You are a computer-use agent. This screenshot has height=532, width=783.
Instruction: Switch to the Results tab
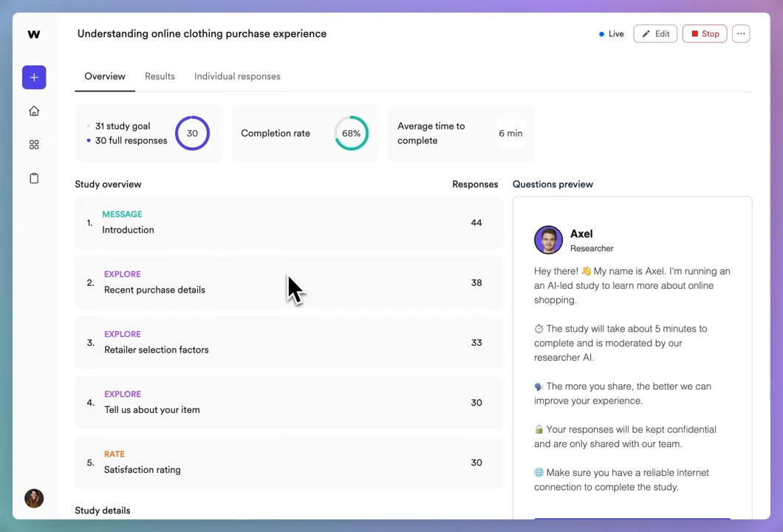[160, 76]
